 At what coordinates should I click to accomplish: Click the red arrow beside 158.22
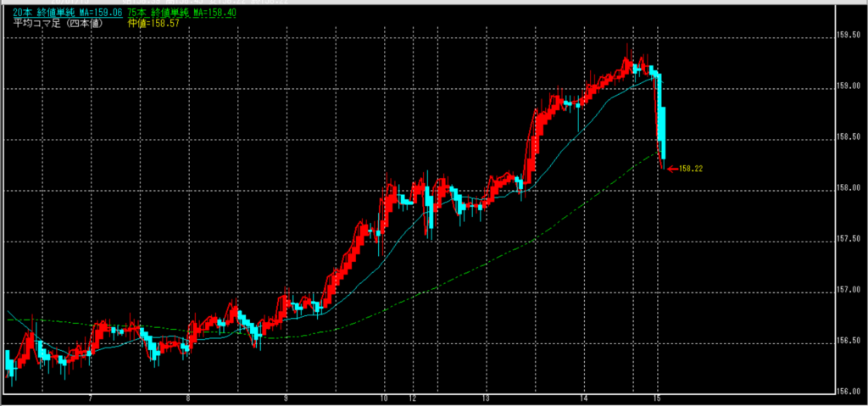(674, 169)
